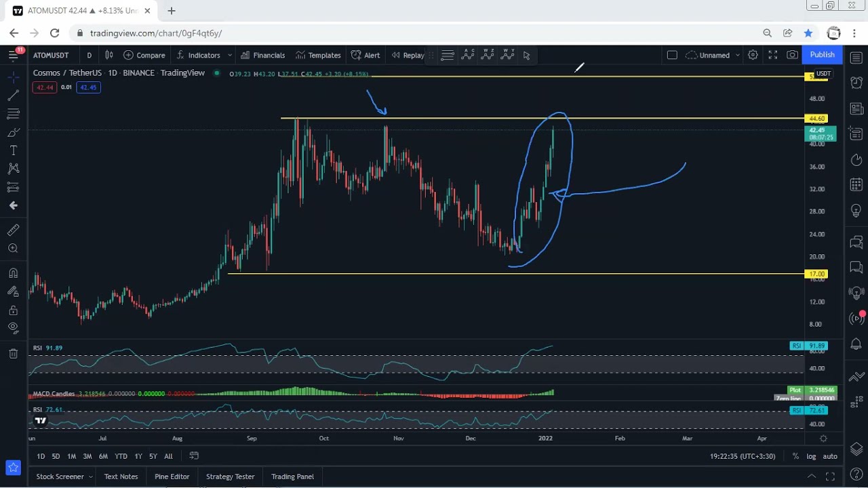The height and width of the screenshot is (488, 868).
Task: Open Financials for the symbol
Action: (x=262, y=55)
